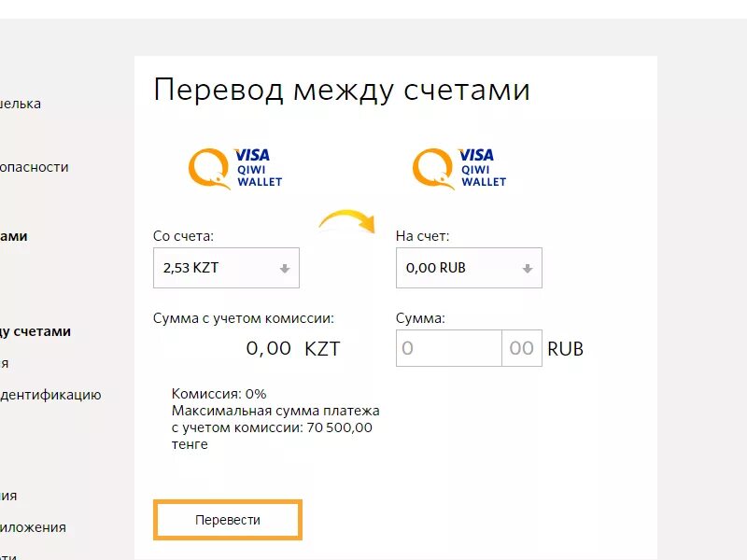Click the short sidebar link 'я'
This screenshot has height=560, width=747.
[5, 363]
